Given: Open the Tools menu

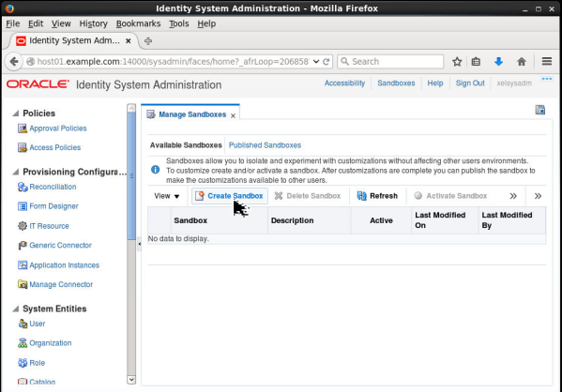Looking at the screenshot, I should click(x=179, y=23).
